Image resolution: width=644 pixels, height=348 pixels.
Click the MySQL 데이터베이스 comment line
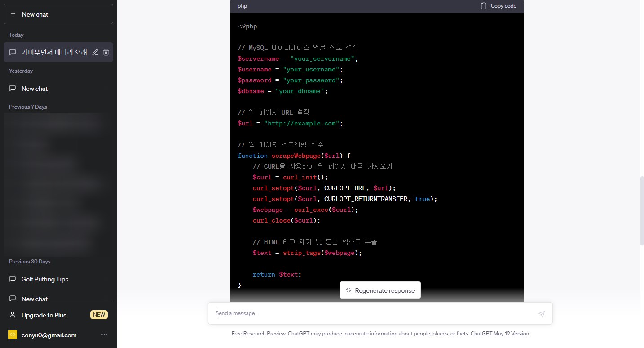point(298,48)
